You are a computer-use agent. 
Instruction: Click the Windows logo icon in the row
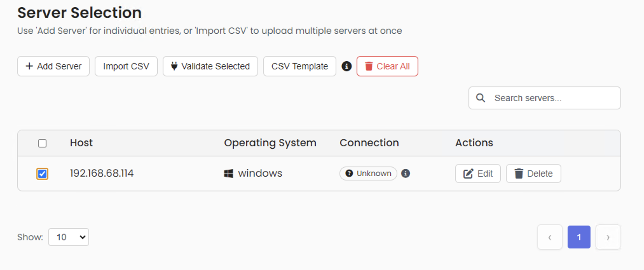pos(229,173)
